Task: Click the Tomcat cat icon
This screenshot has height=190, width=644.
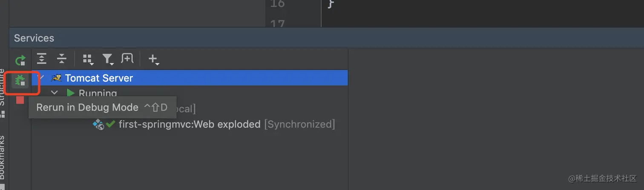Action: [x=56, y=78]
